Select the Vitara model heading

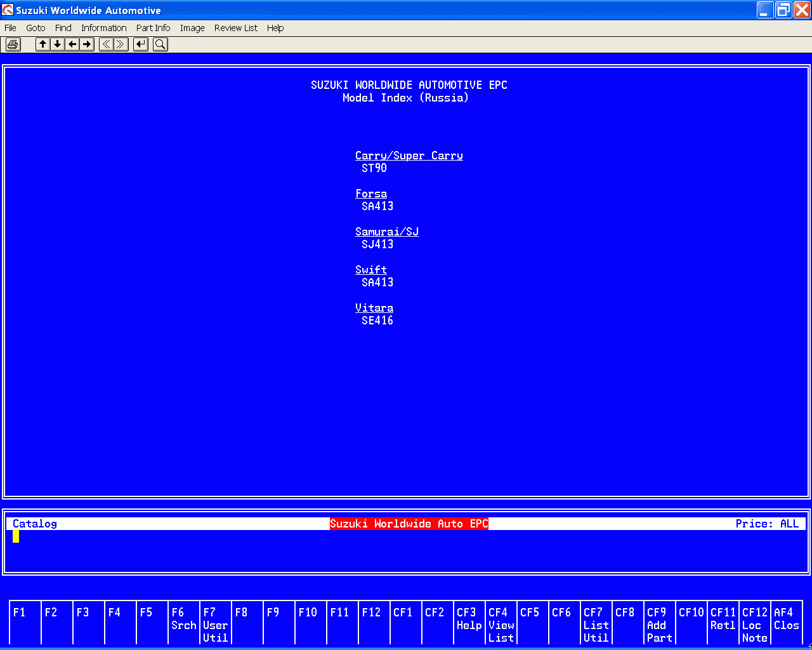(x=374, y=308)
